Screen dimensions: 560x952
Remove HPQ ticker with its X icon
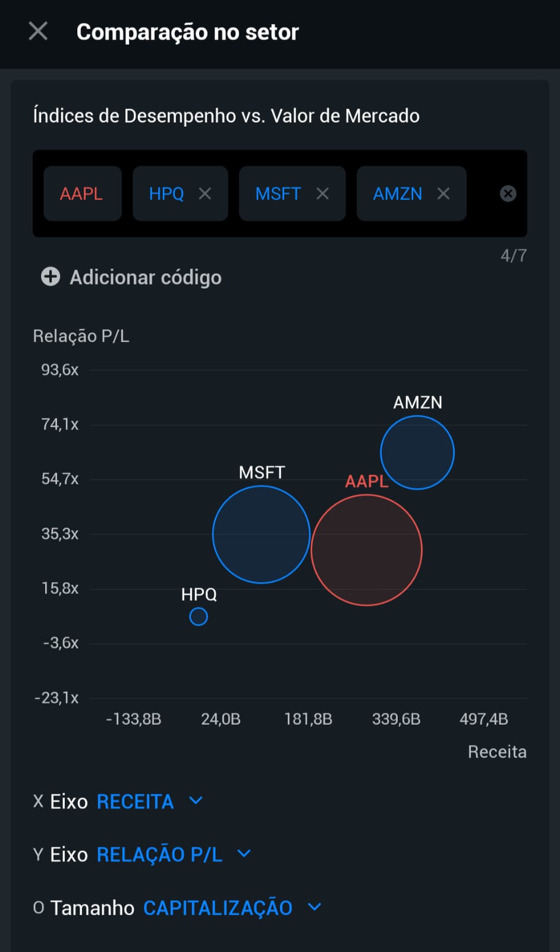click(205, 193)
